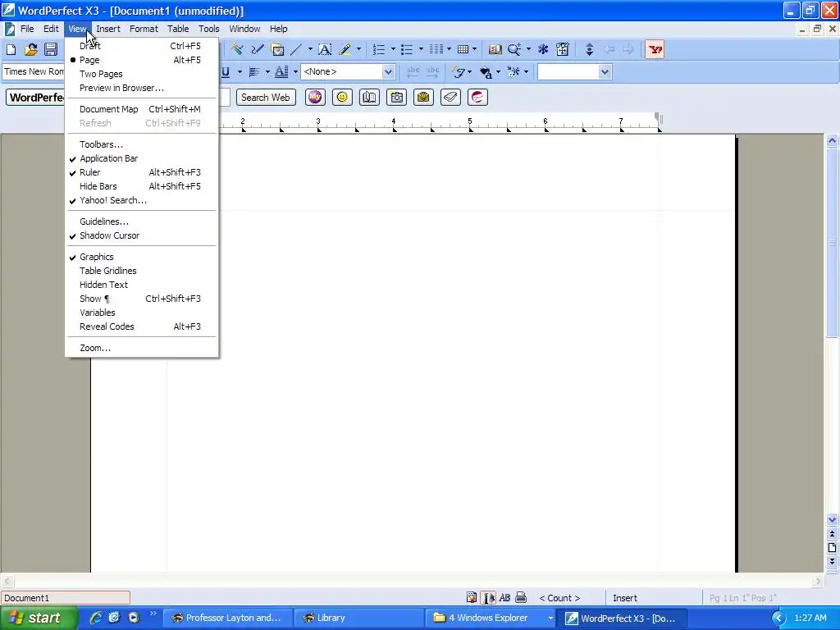Open the Insert menu
This screenshot has width=840, height=630.
tap(108, 29)
